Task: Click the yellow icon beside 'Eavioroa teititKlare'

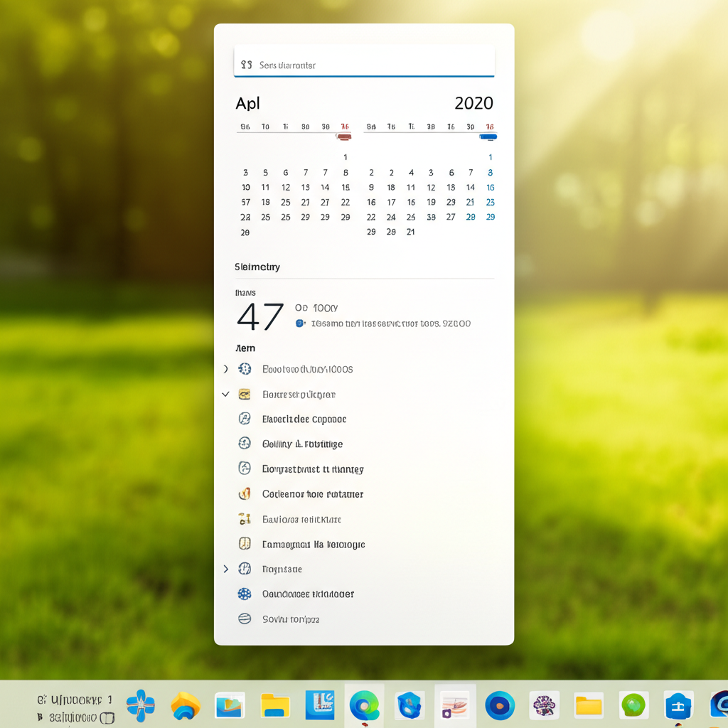Action: (245, 519)
